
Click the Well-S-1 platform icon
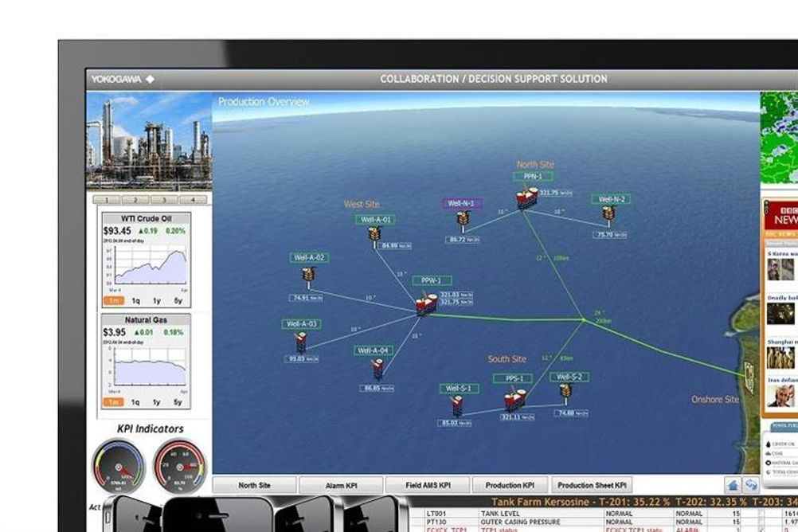click(x=457, y=405)
